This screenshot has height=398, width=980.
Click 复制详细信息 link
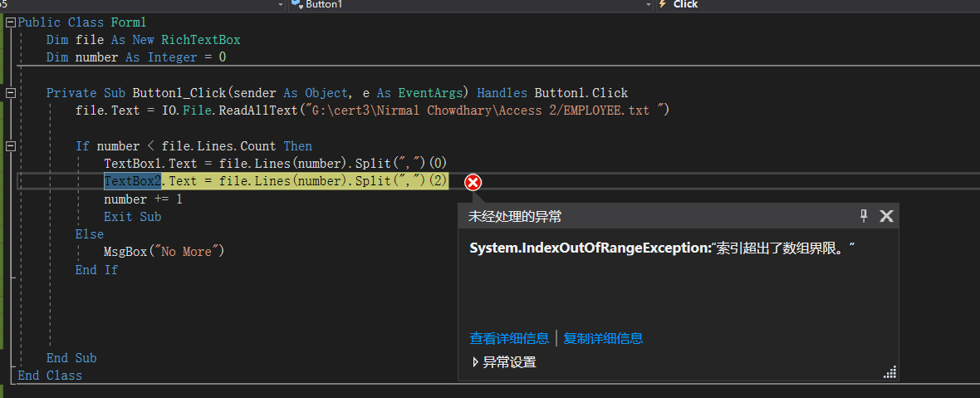[602, 339]
